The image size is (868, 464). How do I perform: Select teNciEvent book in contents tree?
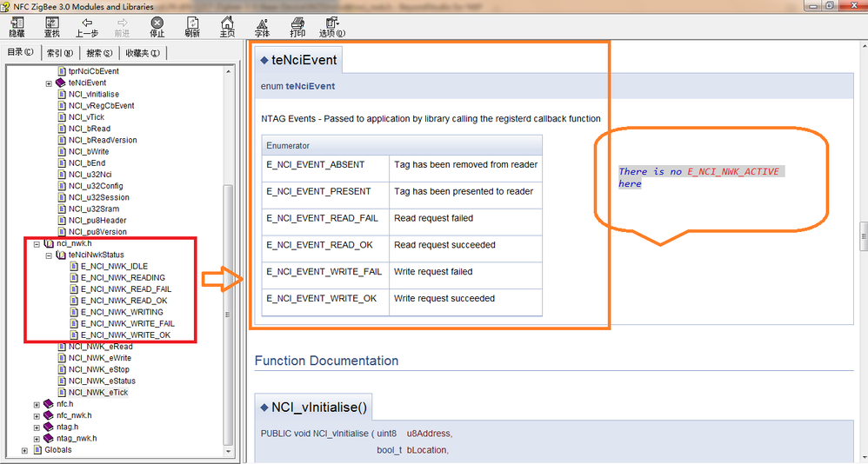click(88, 83)
